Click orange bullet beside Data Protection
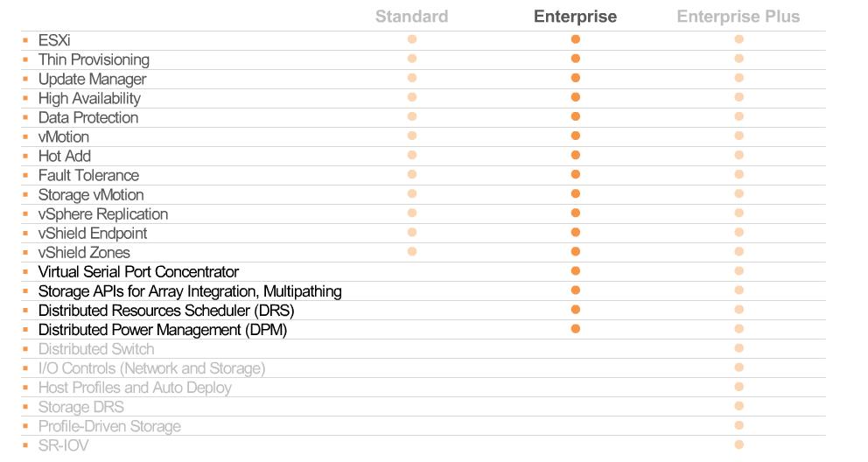 pyautogui.click(x=25, y=117)
